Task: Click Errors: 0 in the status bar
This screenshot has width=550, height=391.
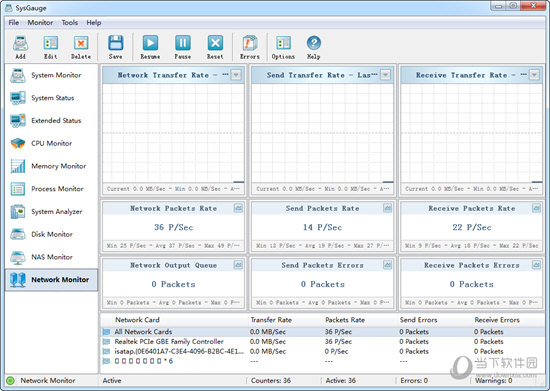Action: [x=414, y=380]
